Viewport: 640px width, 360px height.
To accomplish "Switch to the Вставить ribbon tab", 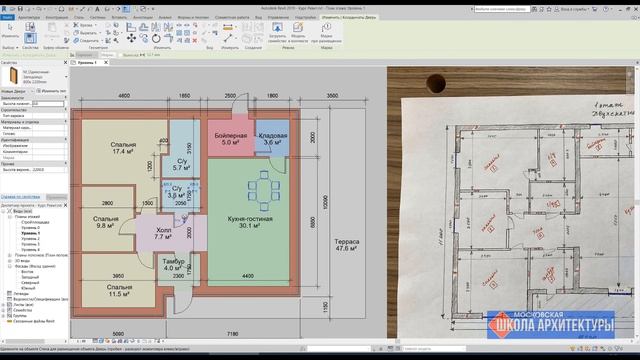I will click(119, 18).
